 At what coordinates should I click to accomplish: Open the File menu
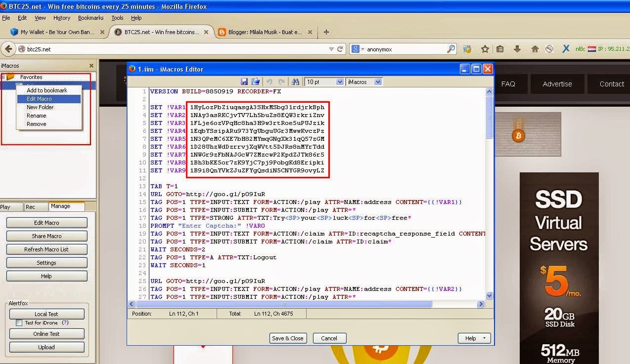pyautogui.click(x=6, y=18)
